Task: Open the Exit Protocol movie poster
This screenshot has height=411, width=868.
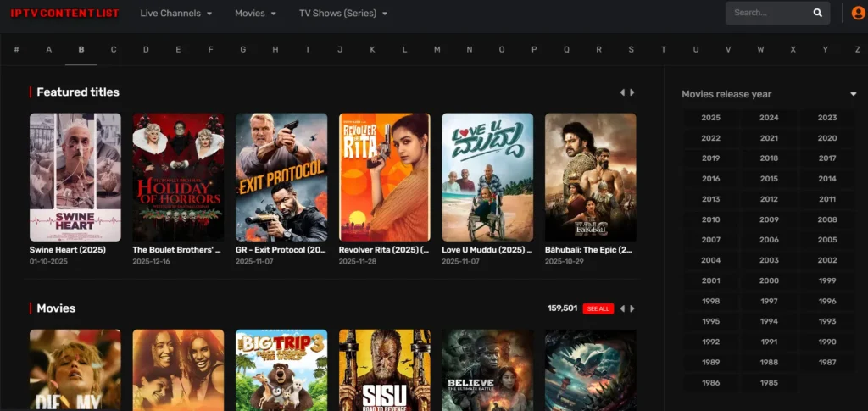Action: click(281, 177)
